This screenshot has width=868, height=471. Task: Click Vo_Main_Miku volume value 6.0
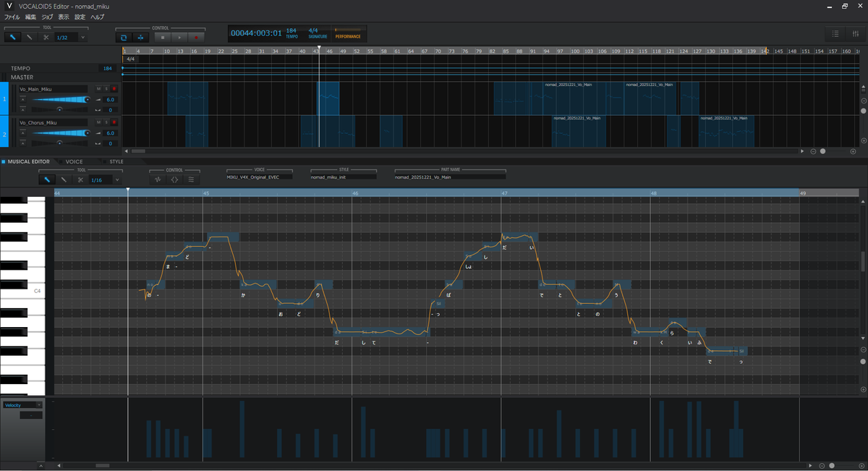pyautogui.click(x=110, y=100)
